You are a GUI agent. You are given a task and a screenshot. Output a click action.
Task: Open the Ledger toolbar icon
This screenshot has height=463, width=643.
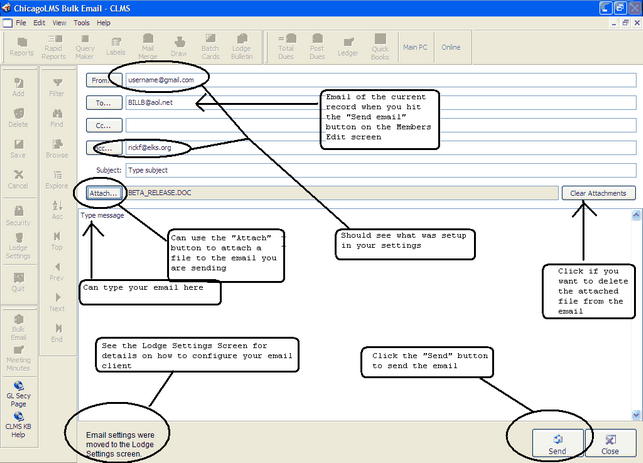(x=350, y=46)
